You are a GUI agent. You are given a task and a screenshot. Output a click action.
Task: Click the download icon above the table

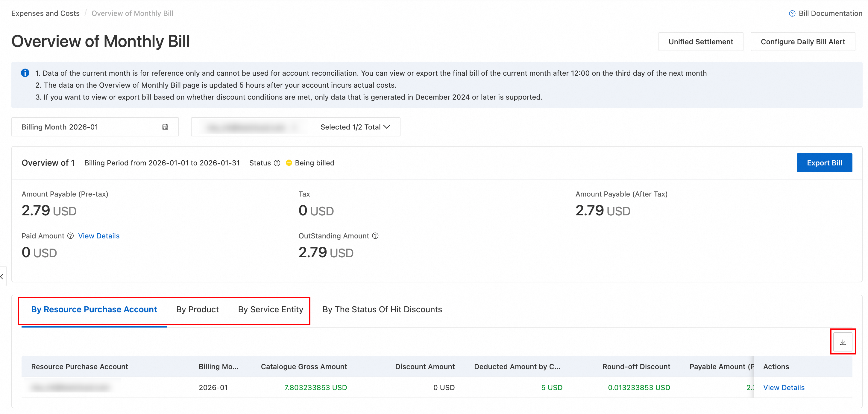click(843, 342)
